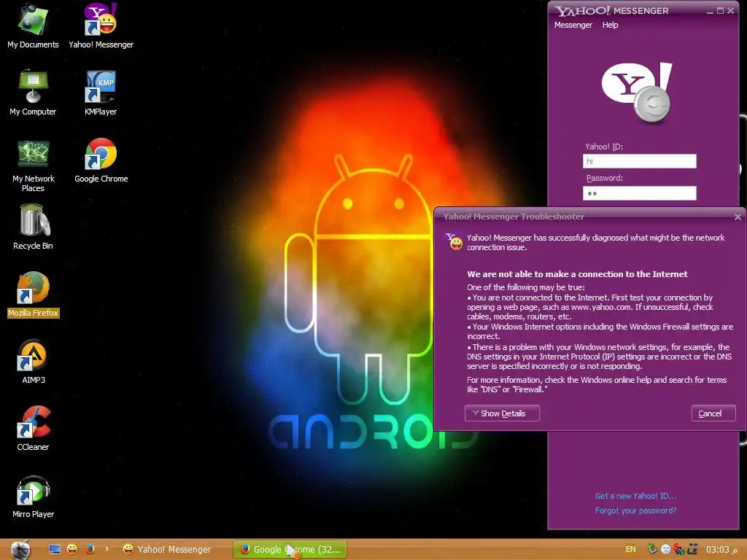Click the red S tray icon
This screenshot has width=747, height=560.
(x=679, y=549)
